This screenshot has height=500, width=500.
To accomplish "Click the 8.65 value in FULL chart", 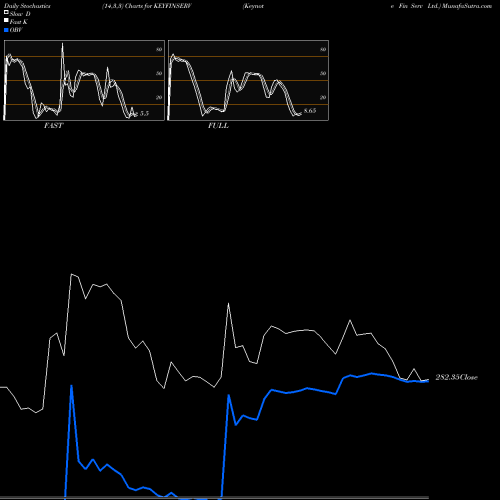I will coord(310,111).
